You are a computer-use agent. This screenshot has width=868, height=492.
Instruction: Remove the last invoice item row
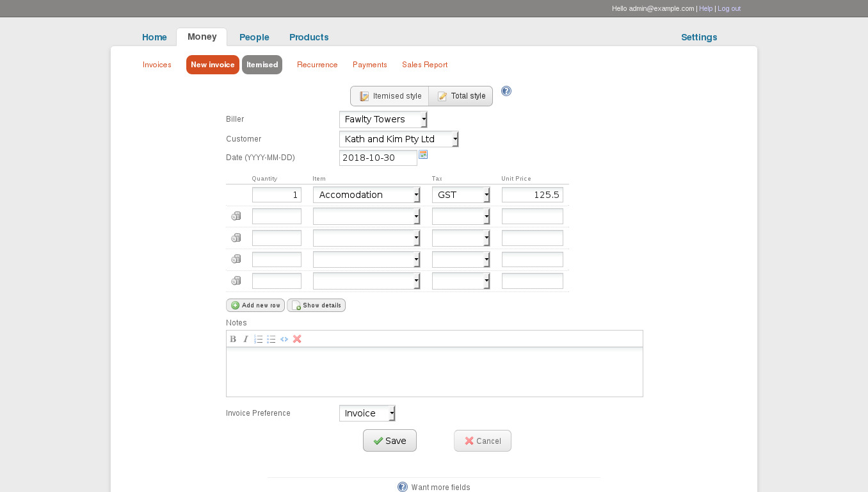click(x=236, y=281)
